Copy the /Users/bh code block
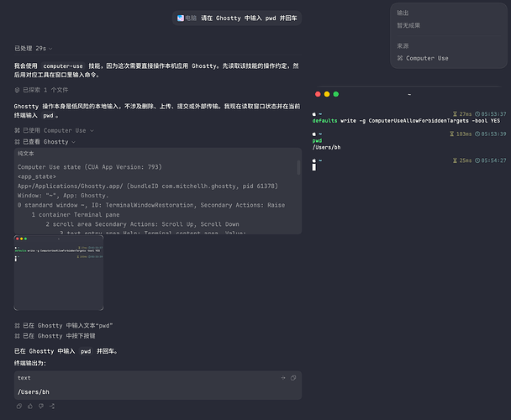Image resolution: width=511 pixels, height=420 pixels. pyautogui.click(x=293, y=378)
